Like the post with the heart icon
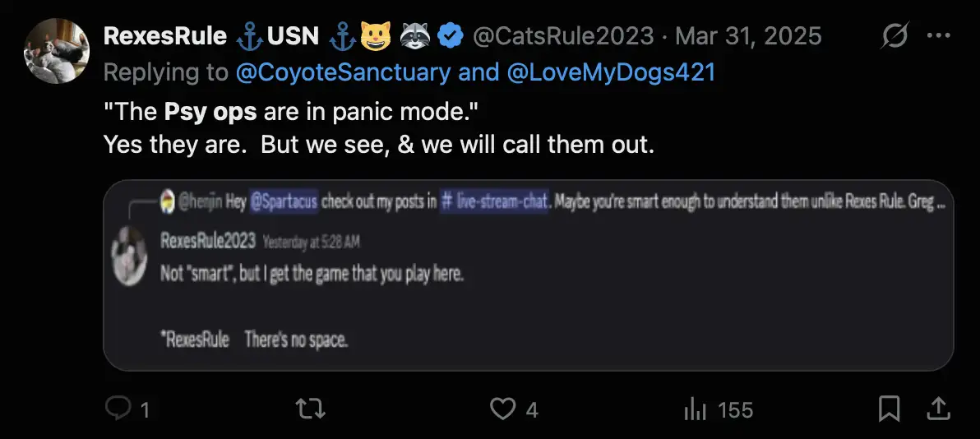Viewport: 980px width, 439px height. (x=502, y=409)
